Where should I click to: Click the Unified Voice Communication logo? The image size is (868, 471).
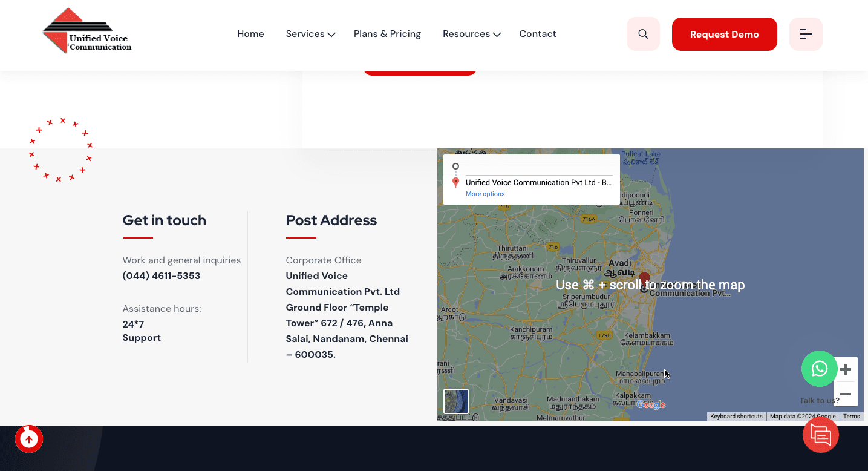(x=87, y=31)
